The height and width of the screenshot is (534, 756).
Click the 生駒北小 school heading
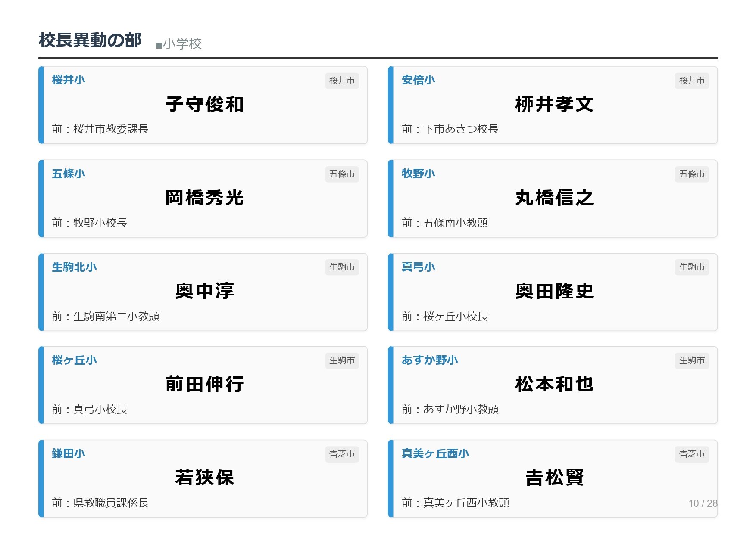[74, 267]
